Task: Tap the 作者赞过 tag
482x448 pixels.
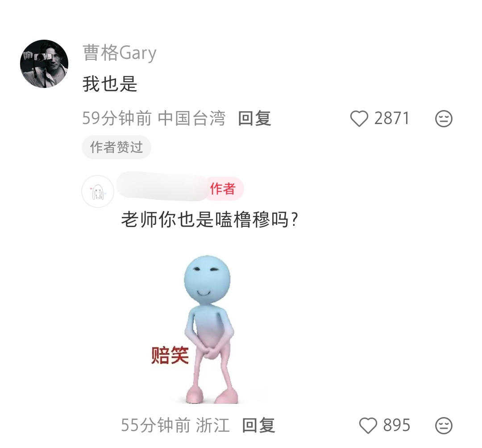Action: [116, 147]
